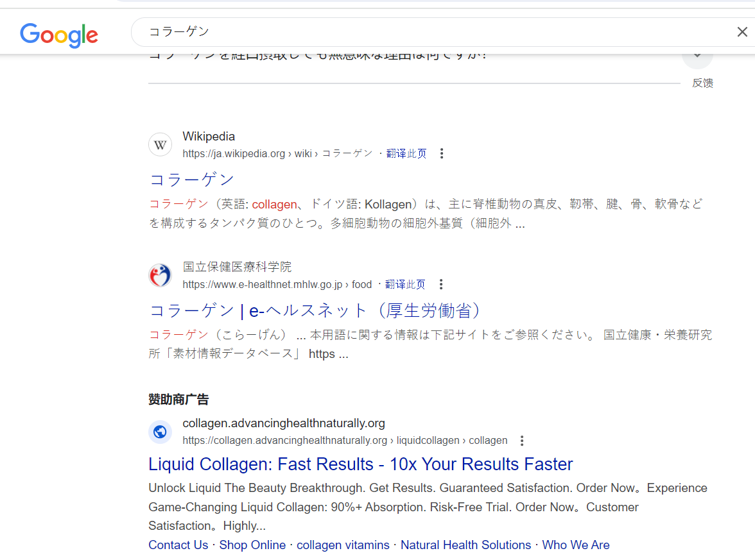
Task: Clear the search box with the X icon
Action: point(742,32)
